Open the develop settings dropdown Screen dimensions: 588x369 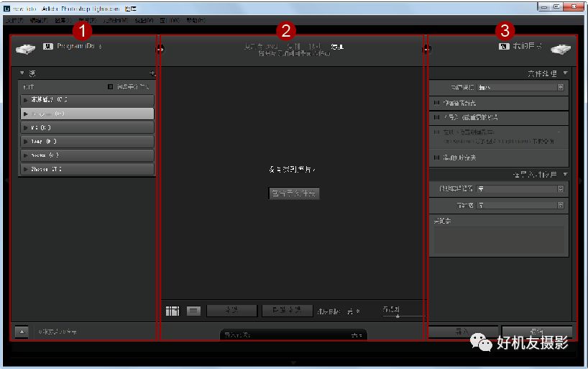pyautogui.click(x=520, y=189)
